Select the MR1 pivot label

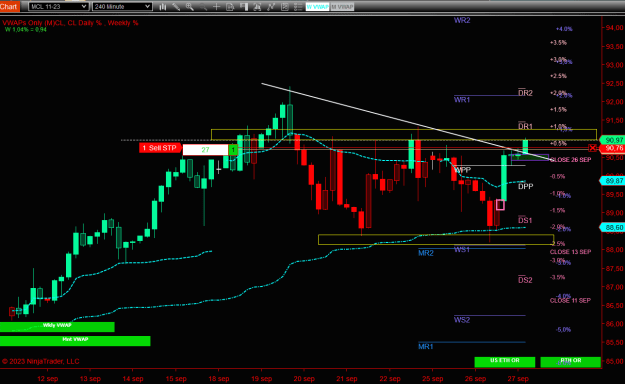(x=426, y=347)
